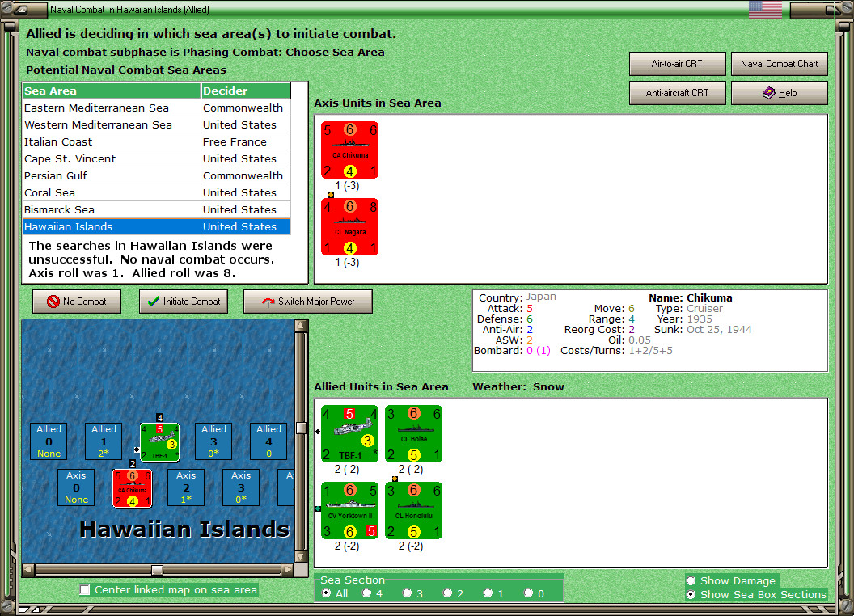Click the Allied sea box section 0
This screenshot has height=616, width=854.
click(49, 441)
